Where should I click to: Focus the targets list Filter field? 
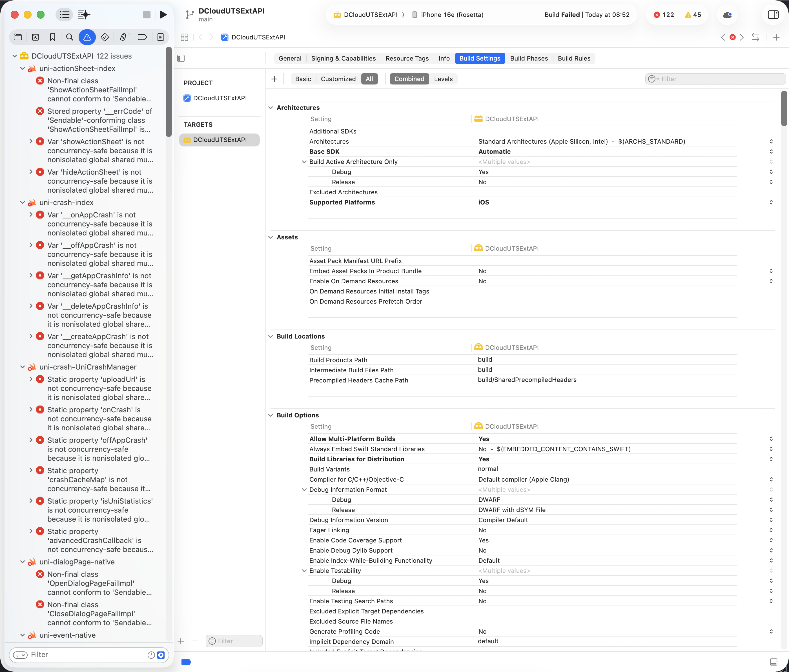click(x=234, y=641)
